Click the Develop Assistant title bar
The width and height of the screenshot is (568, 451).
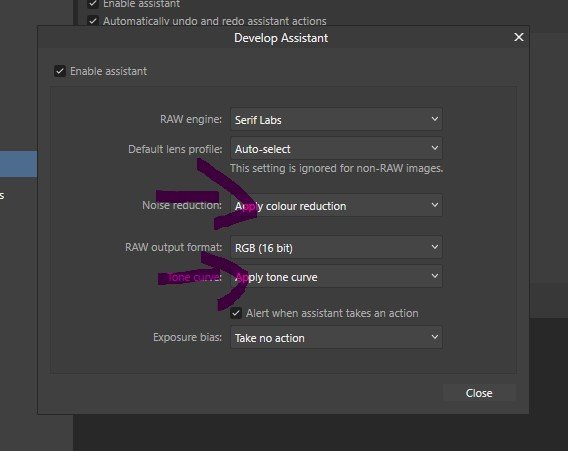281,38
